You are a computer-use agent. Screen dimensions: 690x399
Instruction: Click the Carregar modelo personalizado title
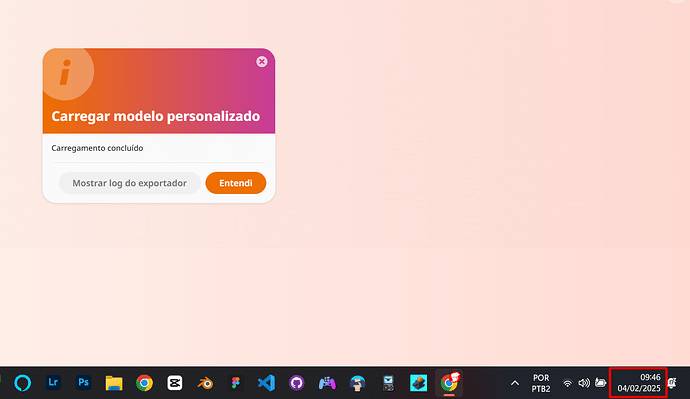(x=156, y=116)
